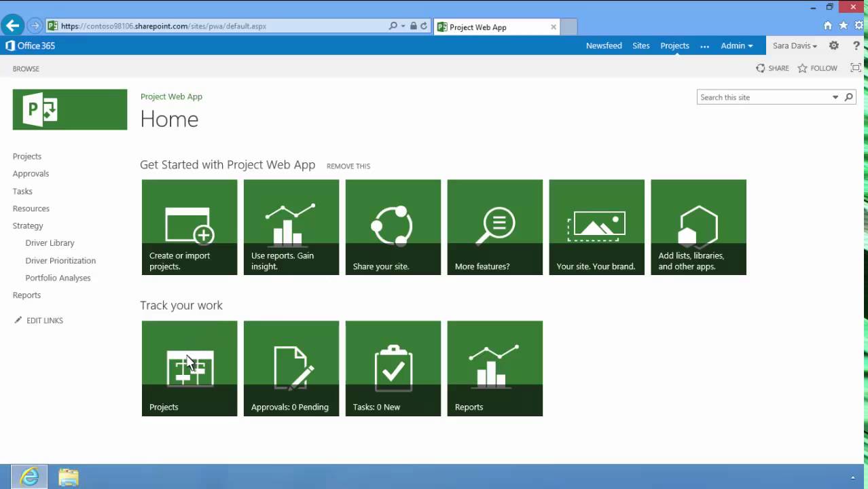
Task: Click the SHARE button
Action: click(772, 68)
